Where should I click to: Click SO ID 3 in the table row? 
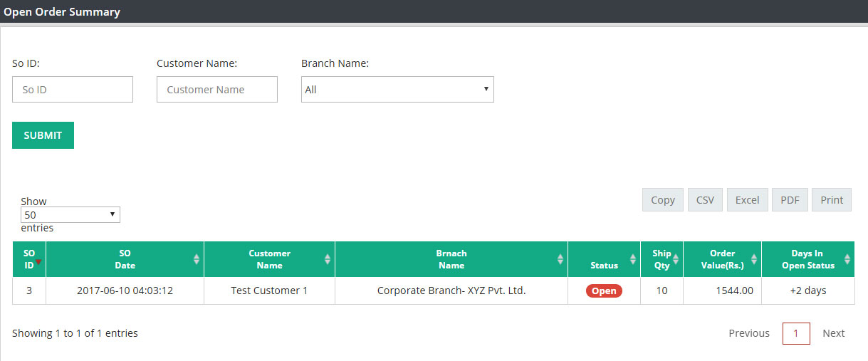(29, 291)
